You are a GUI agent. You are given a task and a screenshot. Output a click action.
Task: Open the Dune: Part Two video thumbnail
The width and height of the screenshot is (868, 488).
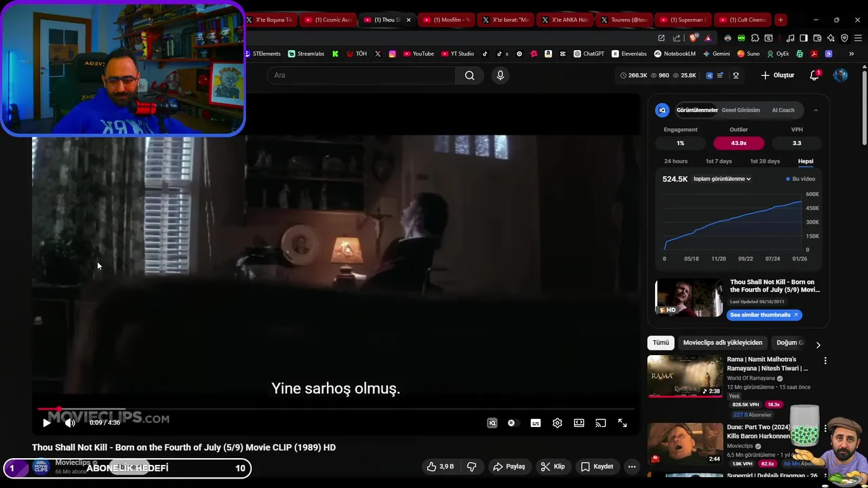(685, 444)
